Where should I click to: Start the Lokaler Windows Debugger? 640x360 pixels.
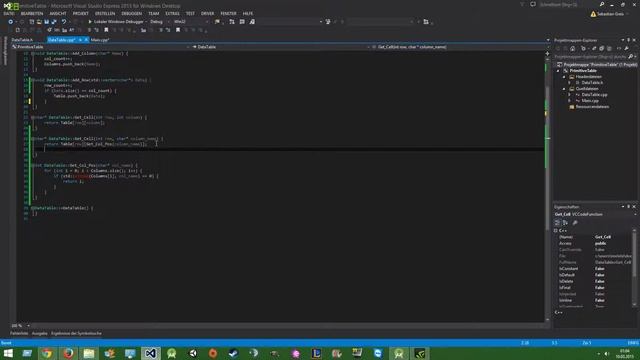point(116,22)
